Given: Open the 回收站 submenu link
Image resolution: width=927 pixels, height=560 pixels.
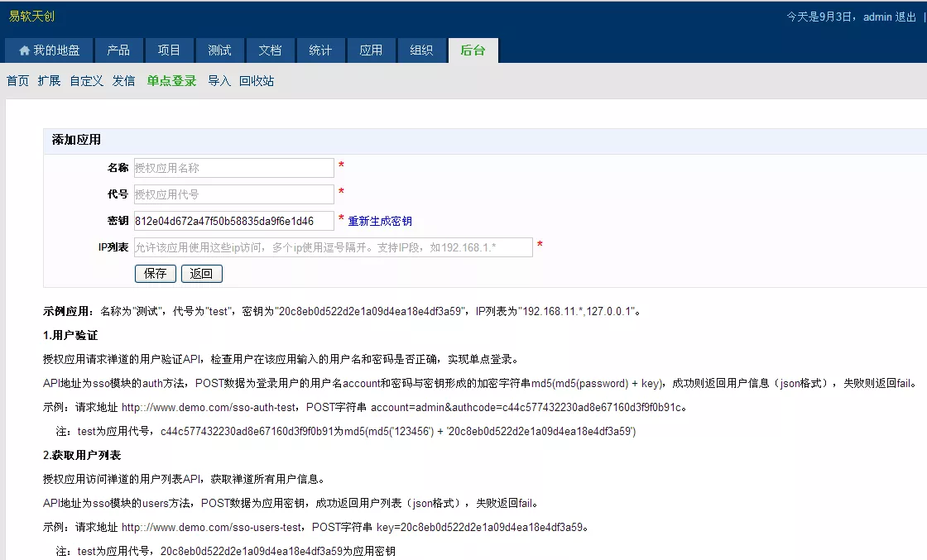Looking at the screenshot, I should coord(257,81).
